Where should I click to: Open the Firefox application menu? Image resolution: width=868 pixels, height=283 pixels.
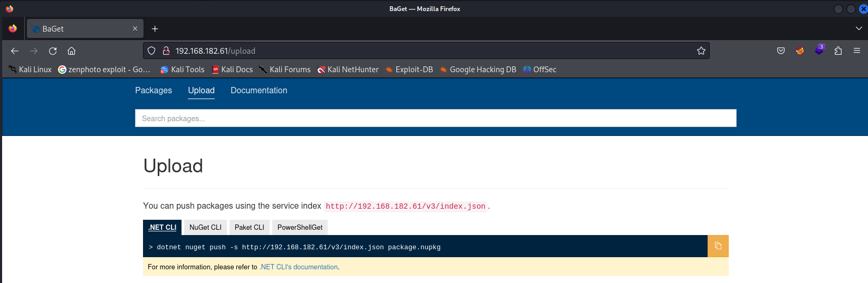click(856, 51)
